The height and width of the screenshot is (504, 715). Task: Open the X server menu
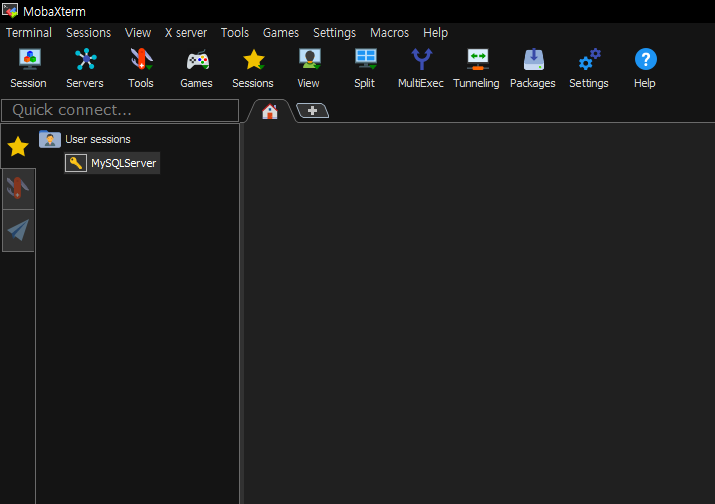[186, 33]
